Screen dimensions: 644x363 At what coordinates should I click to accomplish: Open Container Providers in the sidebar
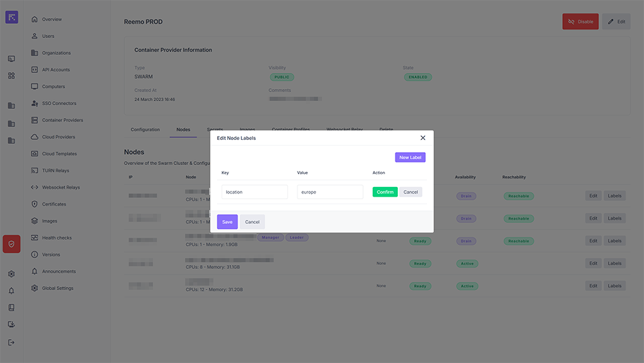(62, 120)
